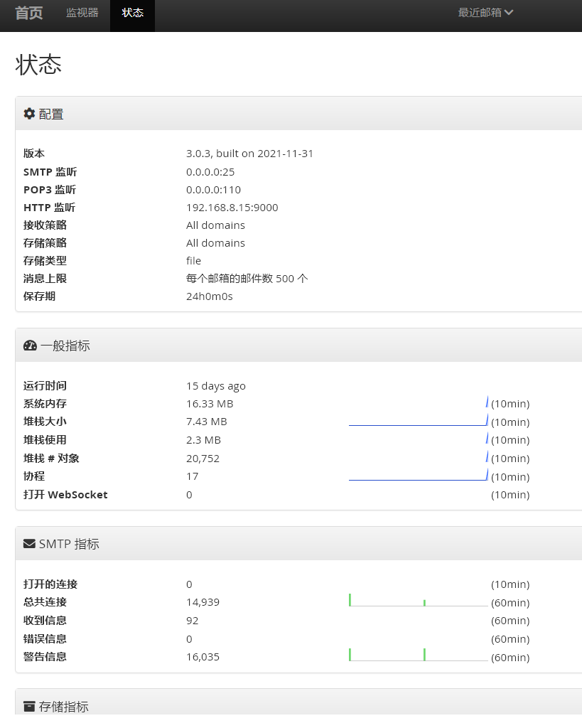Click the gauge icon beside 一般指标
The width and height of the screenshot is (582, 728).
point(30,346)
